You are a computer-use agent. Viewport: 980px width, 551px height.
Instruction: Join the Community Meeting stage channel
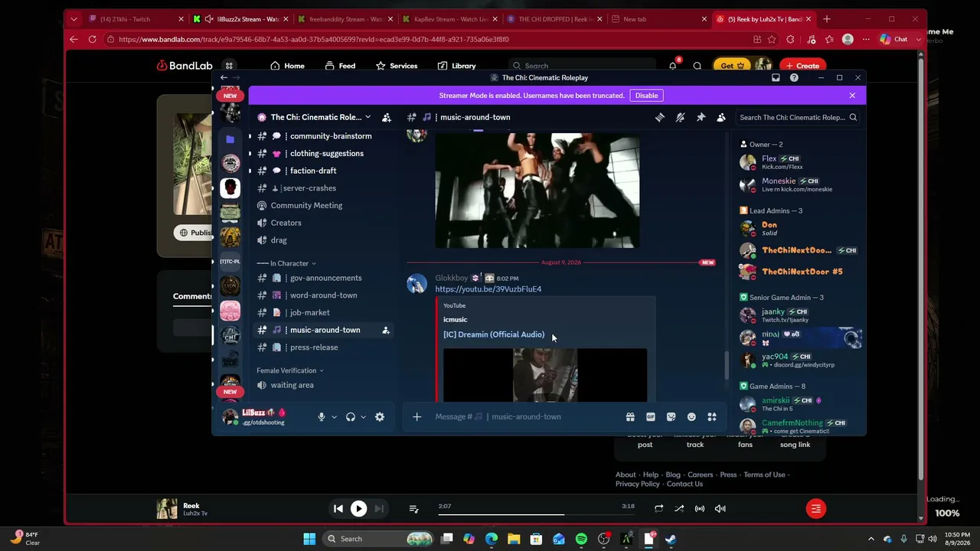323,205
